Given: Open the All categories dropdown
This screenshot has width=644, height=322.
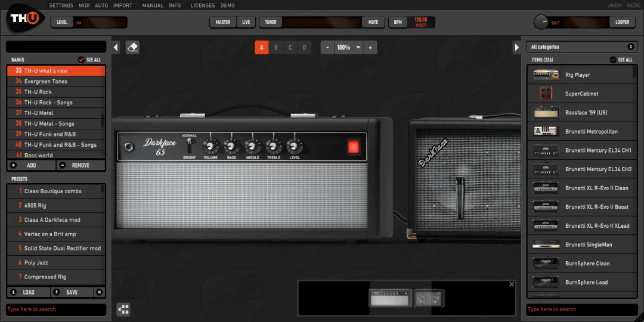Looking at the screenshot, I should pos(582,47).
